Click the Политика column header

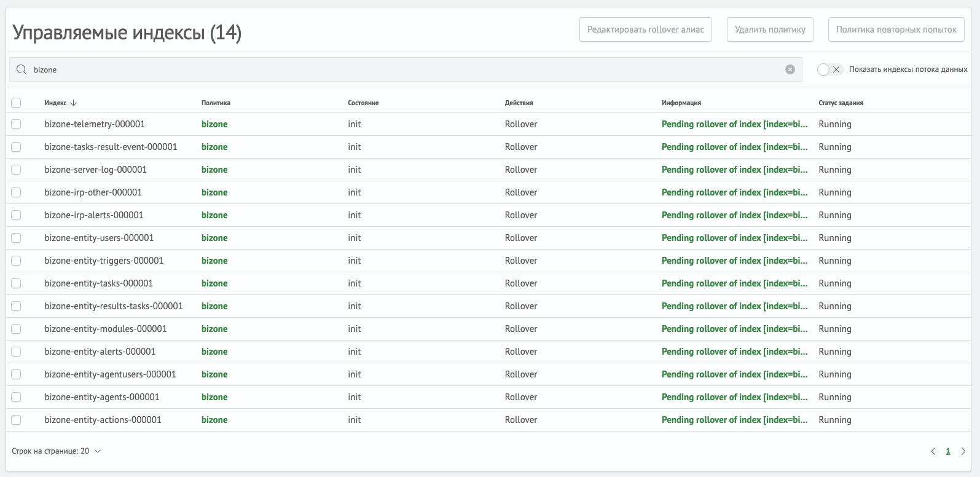(216, 103)
